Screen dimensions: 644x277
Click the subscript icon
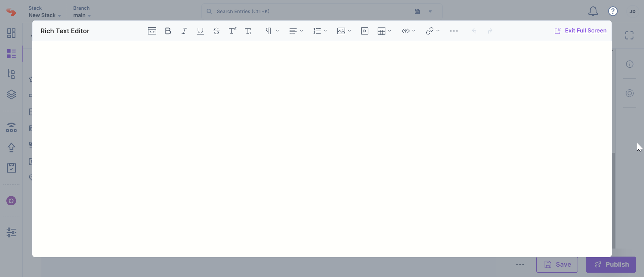point(248,31)
